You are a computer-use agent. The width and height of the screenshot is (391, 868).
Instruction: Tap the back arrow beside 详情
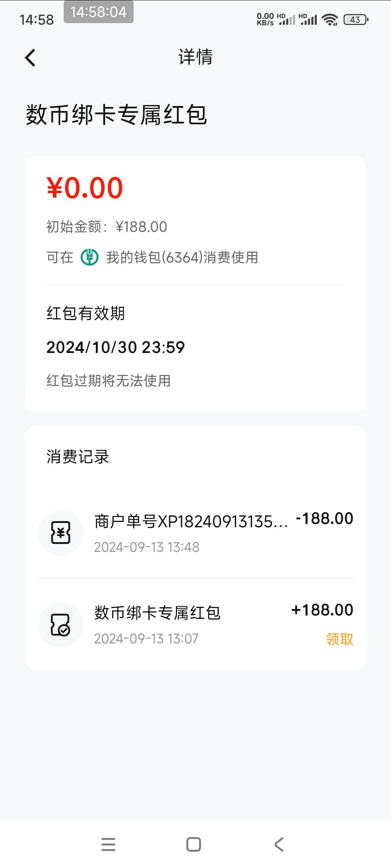[x=30, y=58]
